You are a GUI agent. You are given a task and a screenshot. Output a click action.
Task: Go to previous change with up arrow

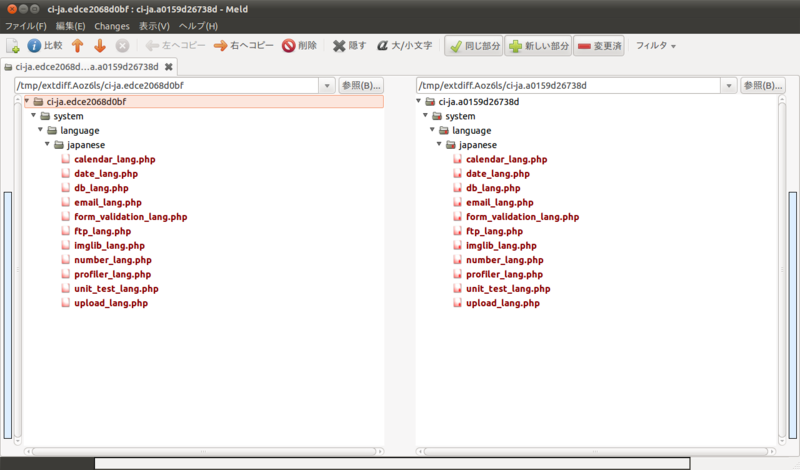coord(78,46)
